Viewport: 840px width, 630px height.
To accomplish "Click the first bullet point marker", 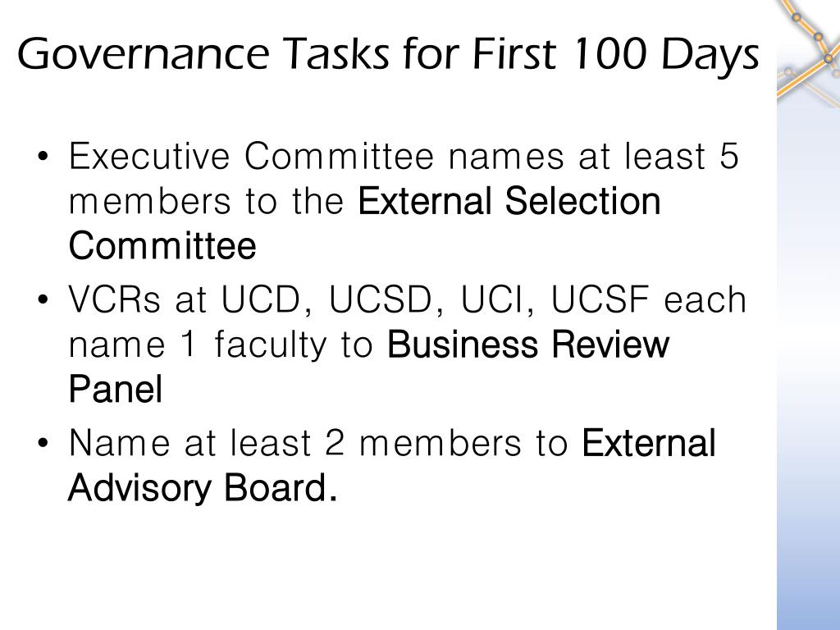I will tap(43, 157).
